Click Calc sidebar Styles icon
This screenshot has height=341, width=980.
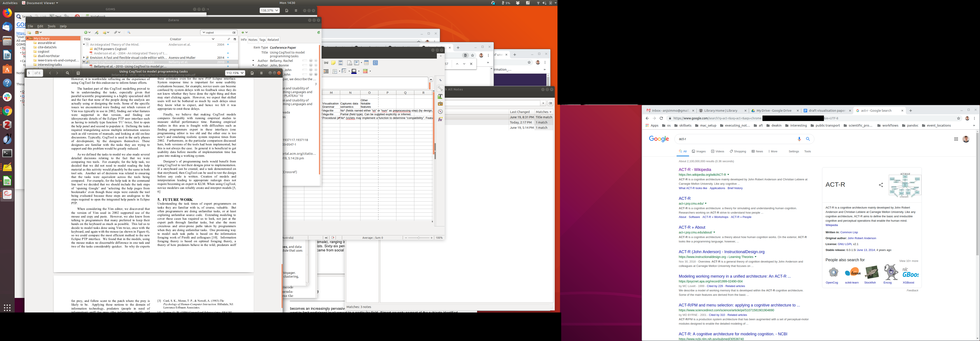[440, 96]
